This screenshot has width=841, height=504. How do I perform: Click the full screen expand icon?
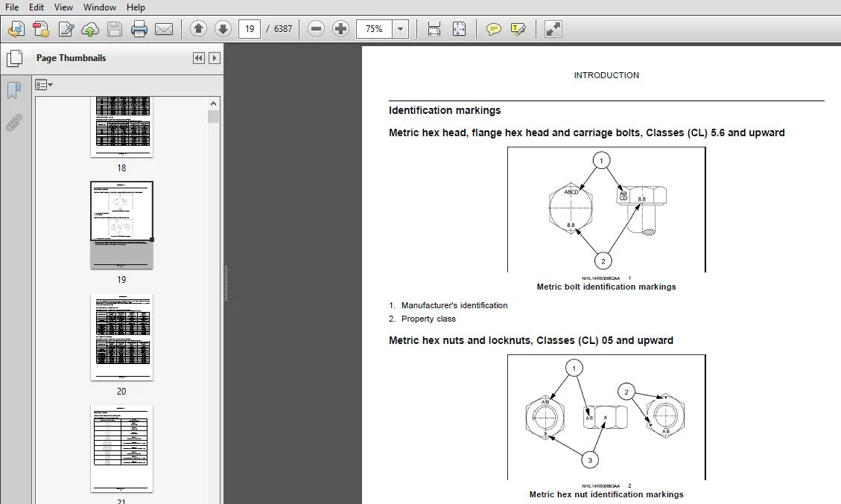(553, 29)
